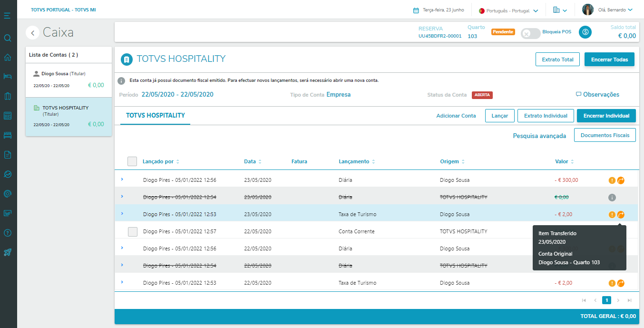644x328 pixels.
Task: Click grey info icon on strikethrough Diária row
Action: pos(612,198)
